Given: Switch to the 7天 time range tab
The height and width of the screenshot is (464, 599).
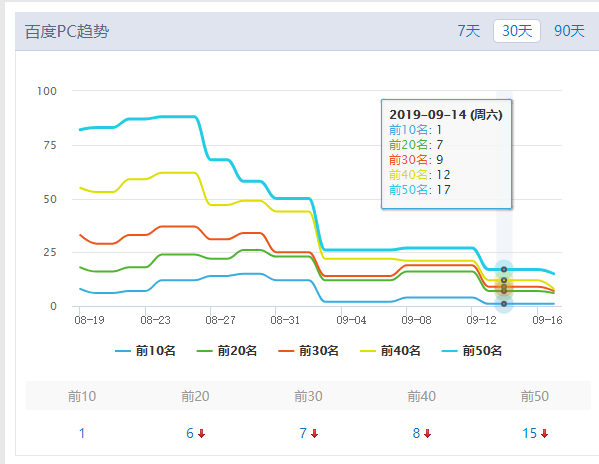Looking at the screenshot, I should [469, 31].
